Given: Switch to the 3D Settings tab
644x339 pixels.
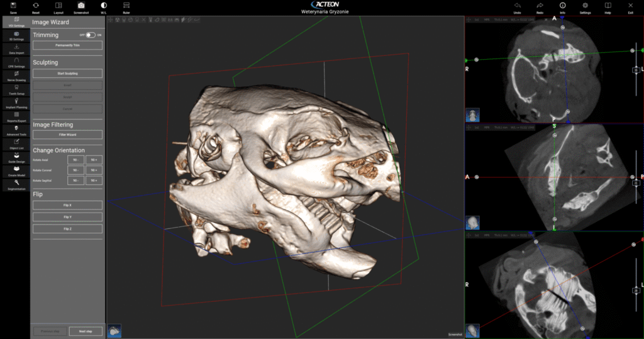Looking at the screenshot, I should 16,36.
